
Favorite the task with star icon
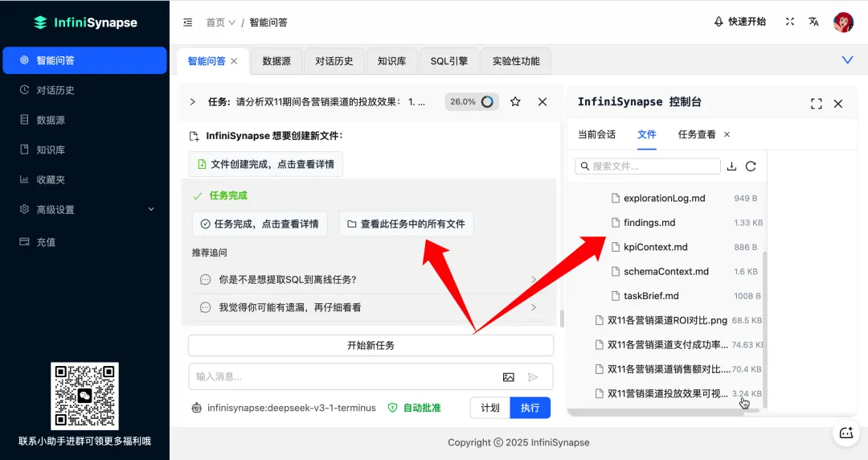(x=515, y=101)
